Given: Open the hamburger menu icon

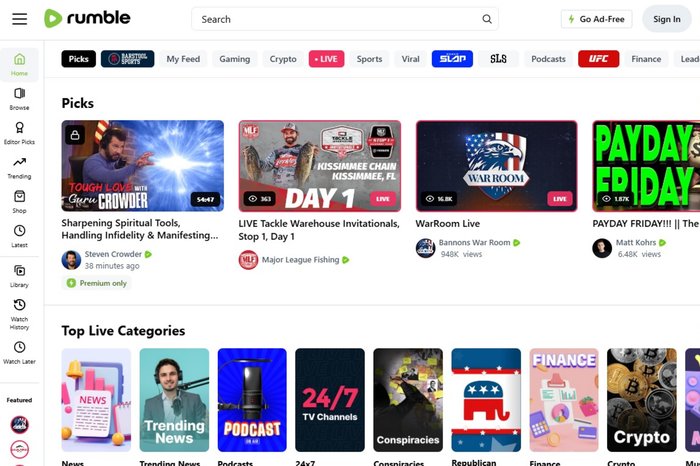Looking at the screenshot, I should 19,19.
